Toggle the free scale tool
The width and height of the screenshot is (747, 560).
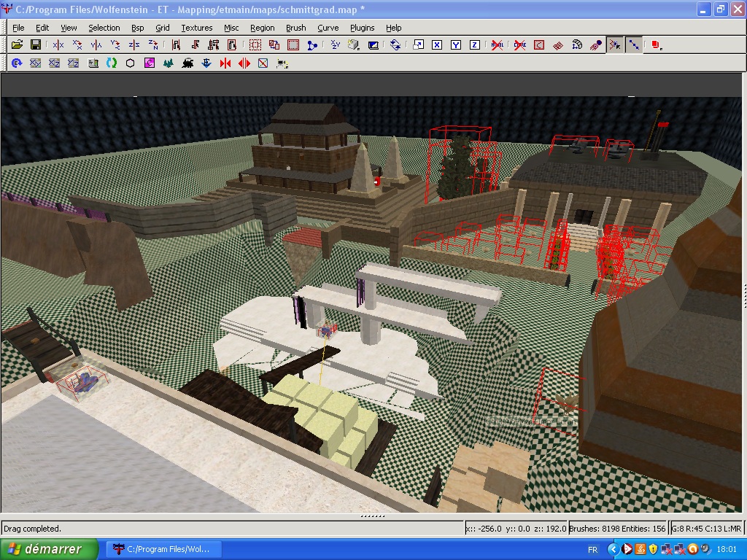(418, 44)
